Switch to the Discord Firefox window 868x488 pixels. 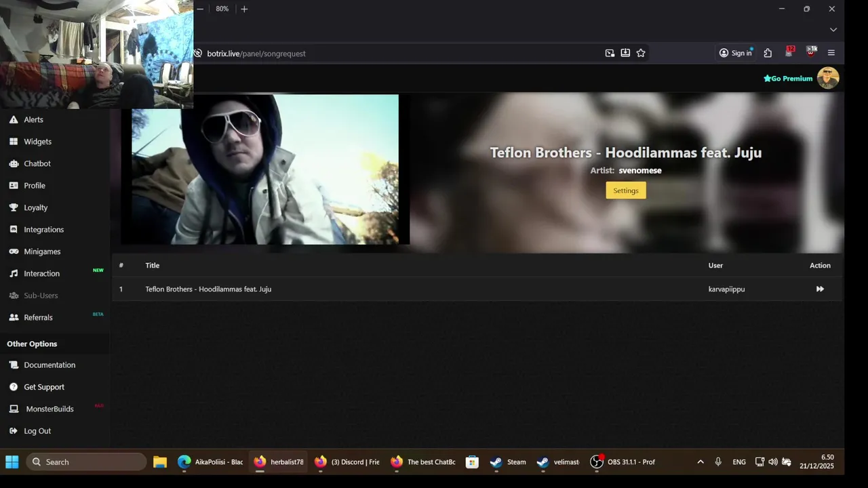[x=347, y=462]
